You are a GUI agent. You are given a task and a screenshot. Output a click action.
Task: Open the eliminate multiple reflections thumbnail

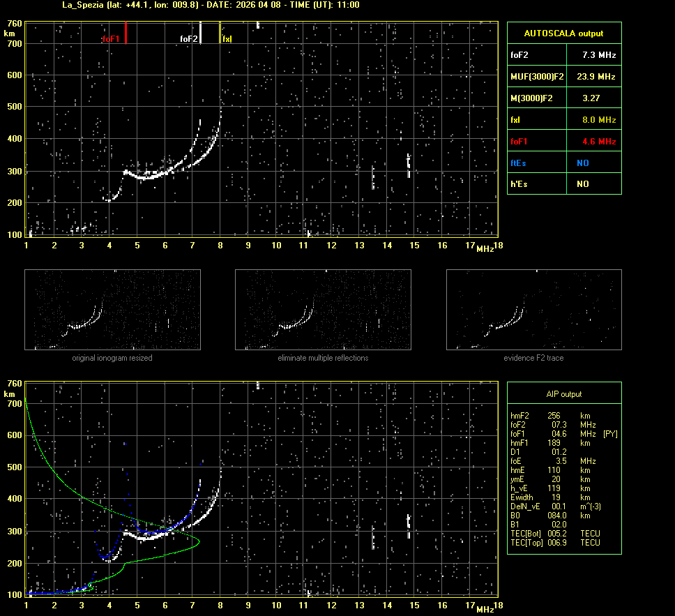pyautogui.click(x=323, y=310)
